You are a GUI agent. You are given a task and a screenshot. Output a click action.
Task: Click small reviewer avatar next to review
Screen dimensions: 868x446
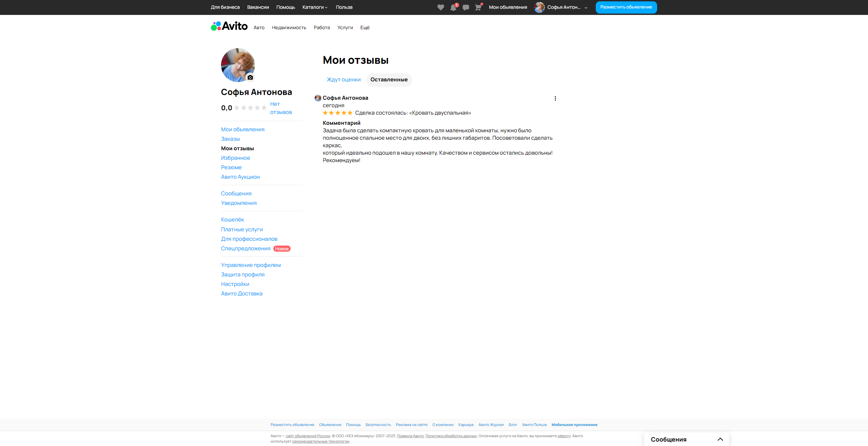click(318, 98)
